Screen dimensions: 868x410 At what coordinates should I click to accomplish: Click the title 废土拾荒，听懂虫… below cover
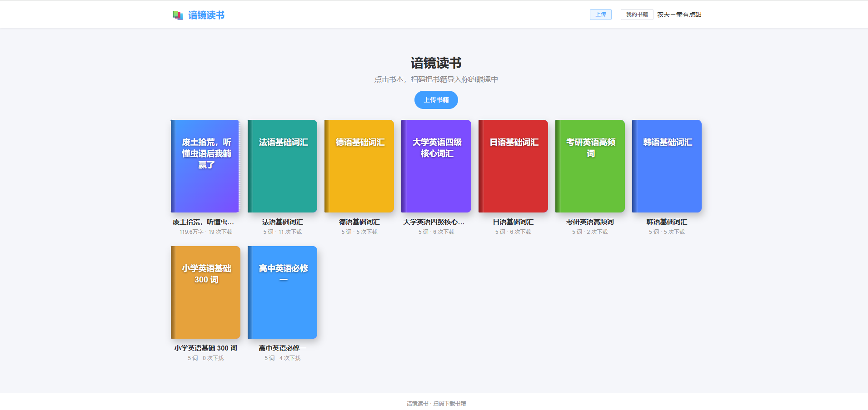(x=204, y=222)
